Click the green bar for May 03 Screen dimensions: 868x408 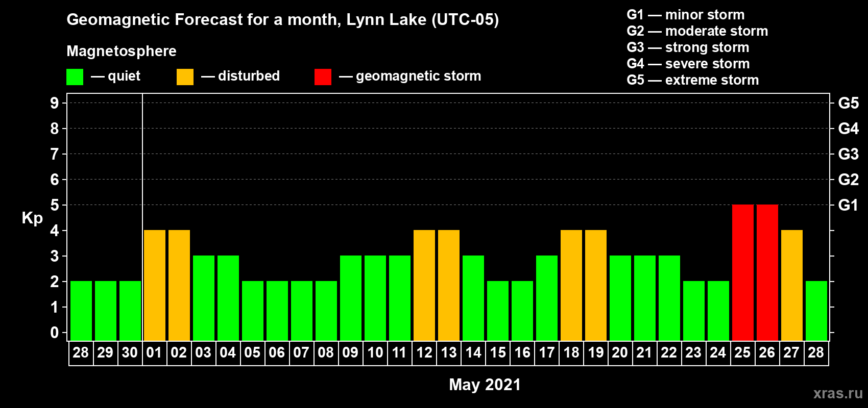point(204,298)
